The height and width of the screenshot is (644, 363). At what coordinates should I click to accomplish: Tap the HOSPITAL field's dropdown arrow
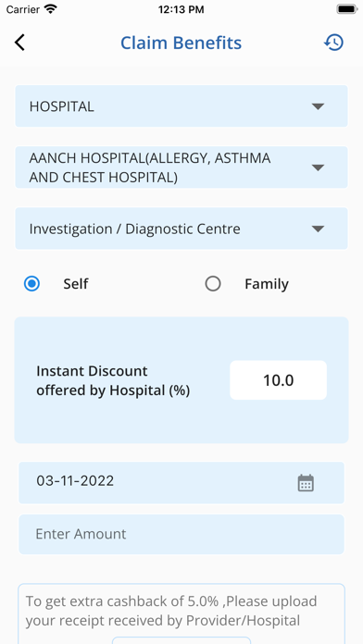pos(318,106)
